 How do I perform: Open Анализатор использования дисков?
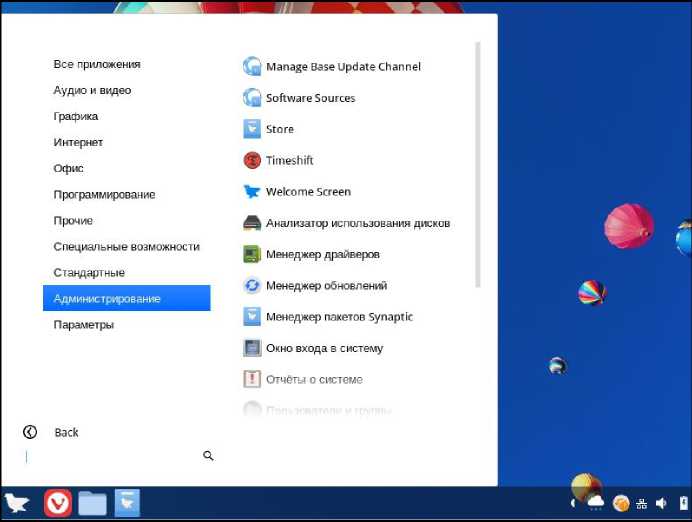click(x=357, y=223)
